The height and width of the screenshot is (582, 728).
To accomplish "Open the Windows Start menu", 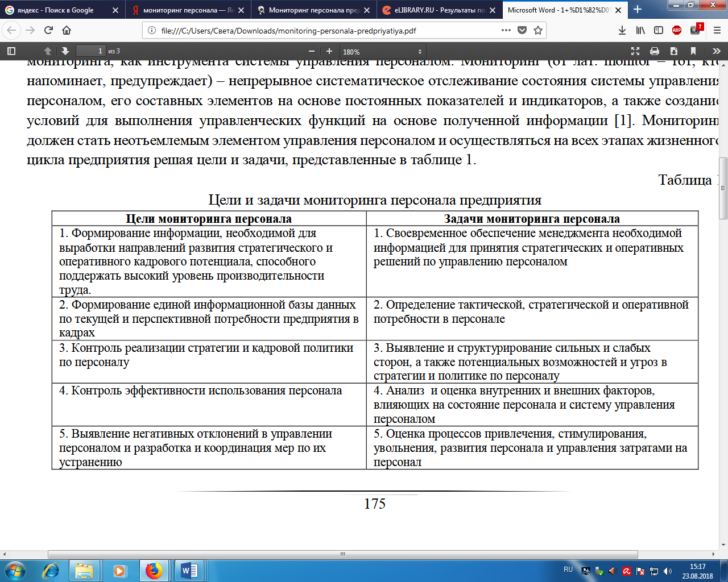I will pyautogui.click(x=15, y=571).
